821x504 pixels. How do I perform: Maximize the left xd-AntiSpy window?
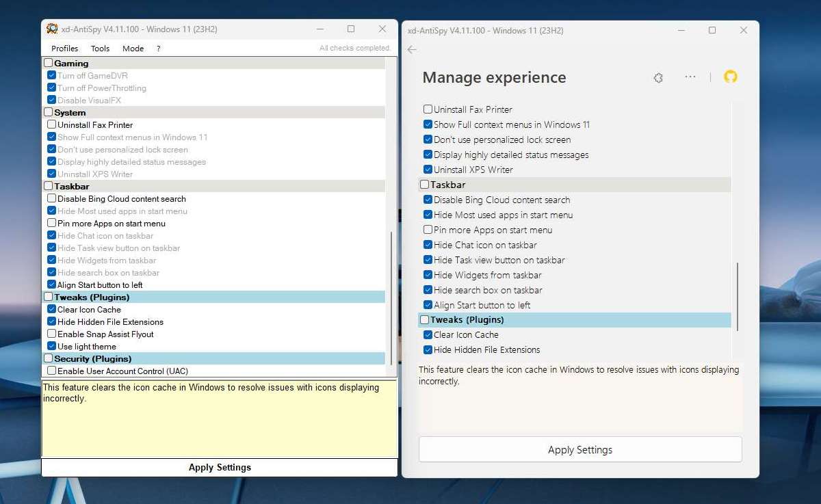(x=351, y=29)
